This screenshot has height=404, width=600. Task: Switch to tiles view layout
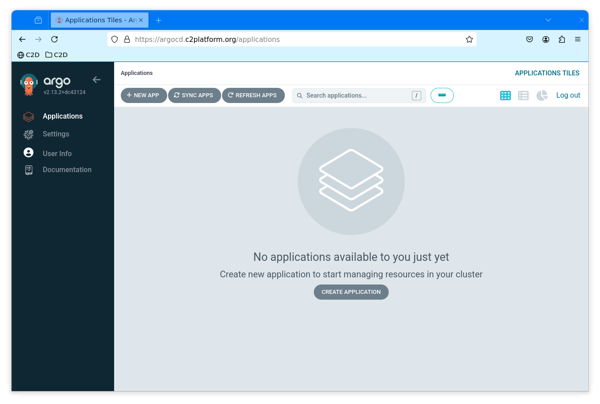point(505,96)
